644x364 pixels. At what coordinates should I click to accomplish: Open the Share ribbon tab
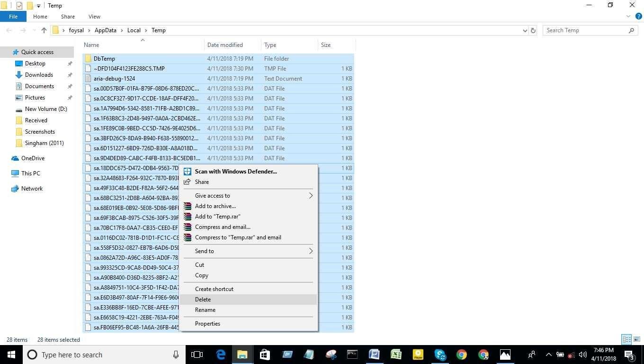[x=68, y=17]
